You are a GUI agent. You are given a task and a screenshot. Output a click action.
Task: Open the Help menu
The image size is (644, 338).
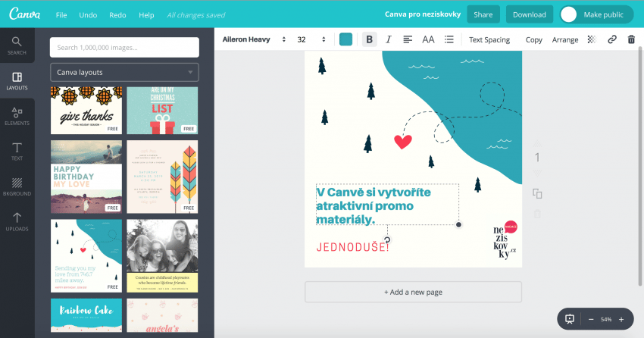click(146, 15)
